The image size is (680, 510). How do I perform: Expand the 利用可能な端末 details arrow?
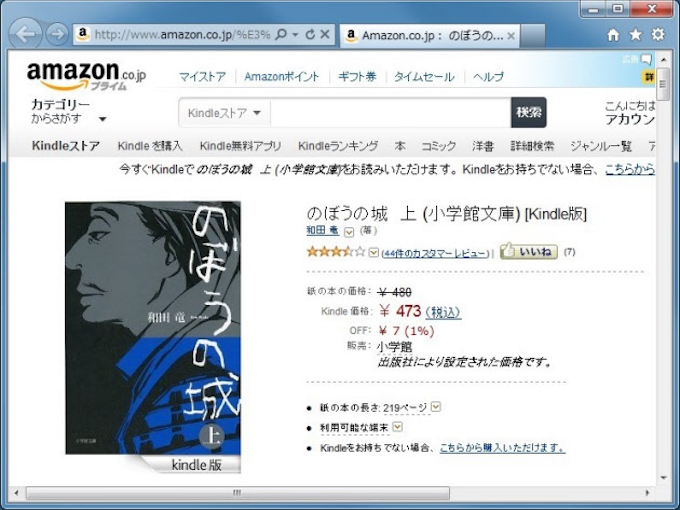(397, 427)
